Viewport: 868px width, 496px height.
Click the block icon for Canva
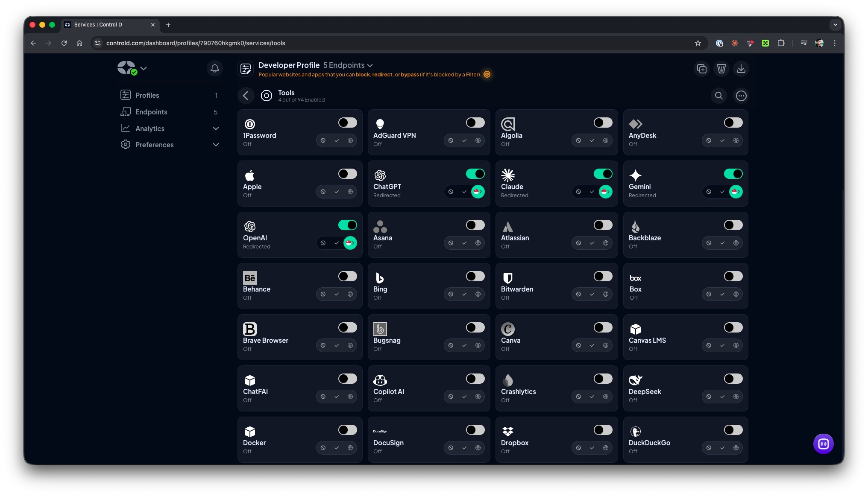[x=578, y=345]
